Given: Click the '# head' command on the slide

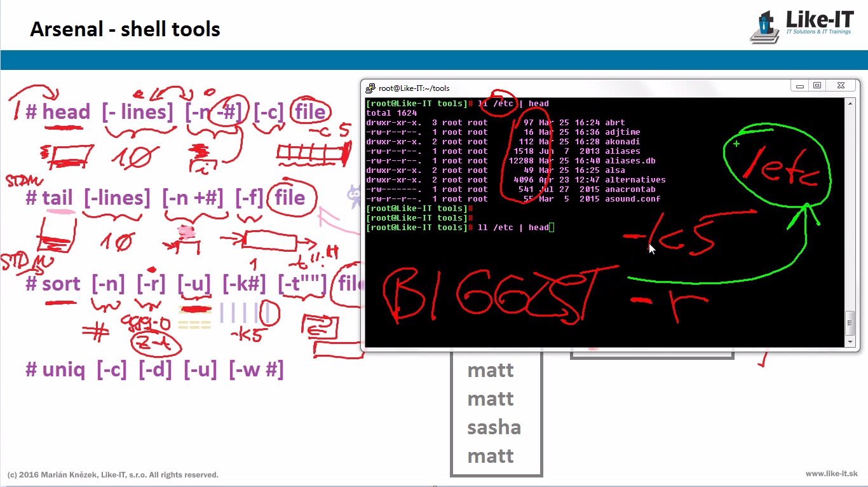Looking at the screenshot, I should (x=58, y=113).
